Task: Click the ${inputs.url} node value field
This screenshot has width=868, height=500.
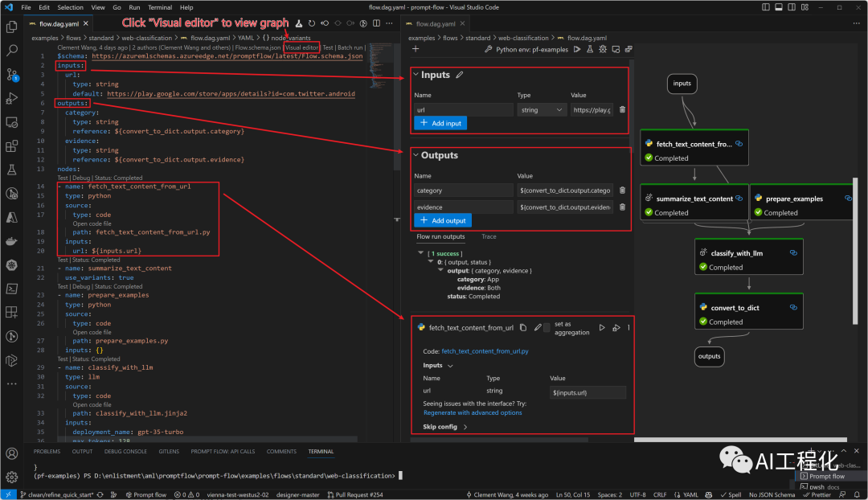Action: click(x=588, y=392)
